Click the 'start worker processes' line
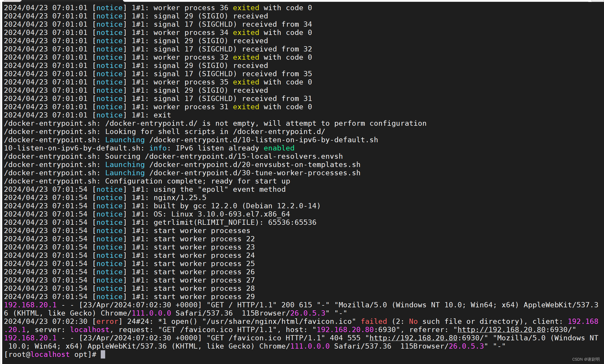Screen dimensions: 604x364 (x=127, y=231)
